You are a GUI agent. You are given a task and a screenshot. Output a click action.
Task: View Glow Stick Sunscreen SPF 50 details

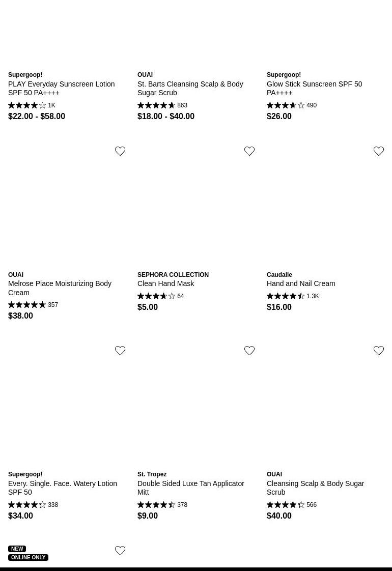pos(314,88)
